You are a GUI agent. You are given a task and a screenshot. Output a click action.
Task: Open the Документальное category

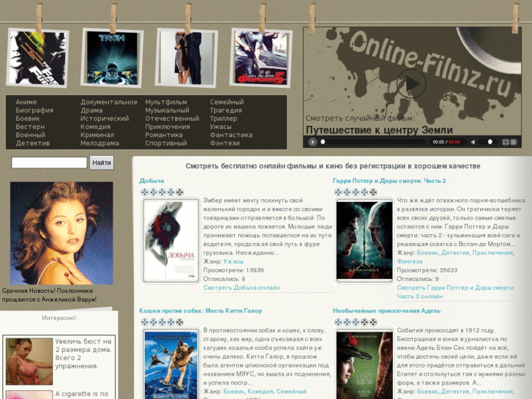pyautogui.click(x=109, y=102)
